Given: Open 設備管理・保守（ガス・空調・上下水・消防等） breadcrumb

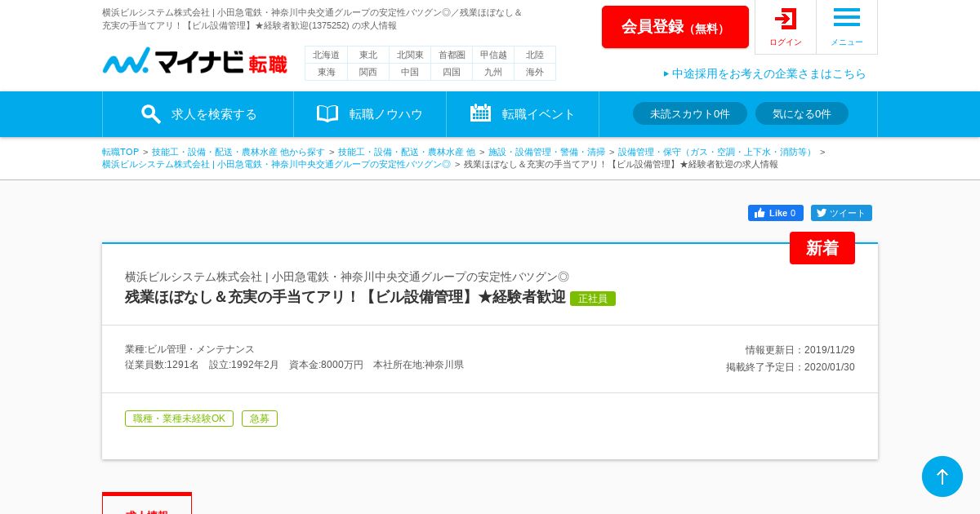Looking at the screenshot, I should point(717,152).
